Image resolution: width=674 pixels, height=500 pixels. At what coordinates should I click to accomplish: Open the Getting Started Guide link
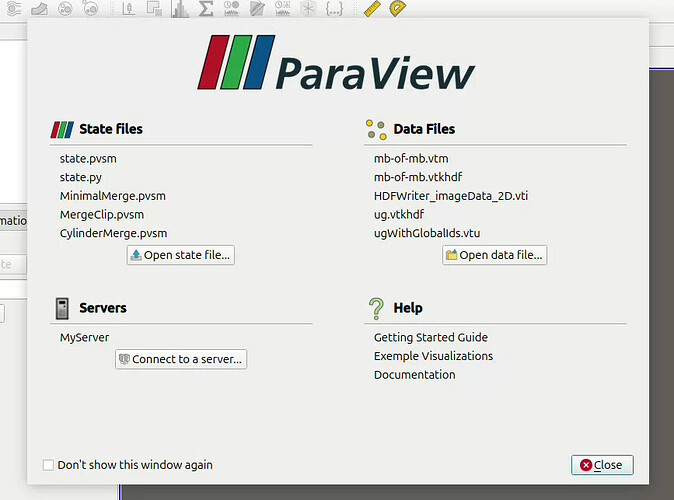[x=431, y=337]
